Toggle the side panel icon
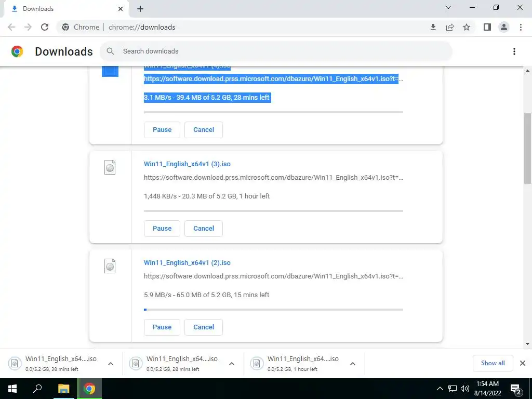 coord(487,27)
